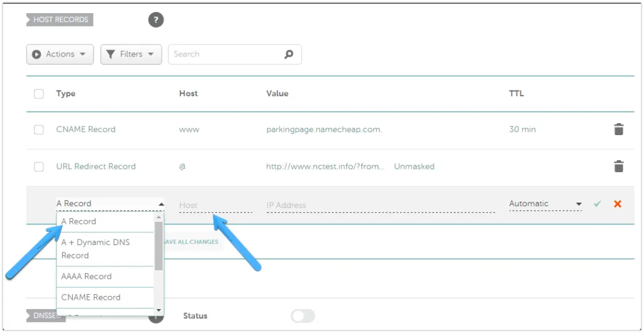Cancel new record with orange X
Screen dimensions: 644x333
tap(618, 204)
